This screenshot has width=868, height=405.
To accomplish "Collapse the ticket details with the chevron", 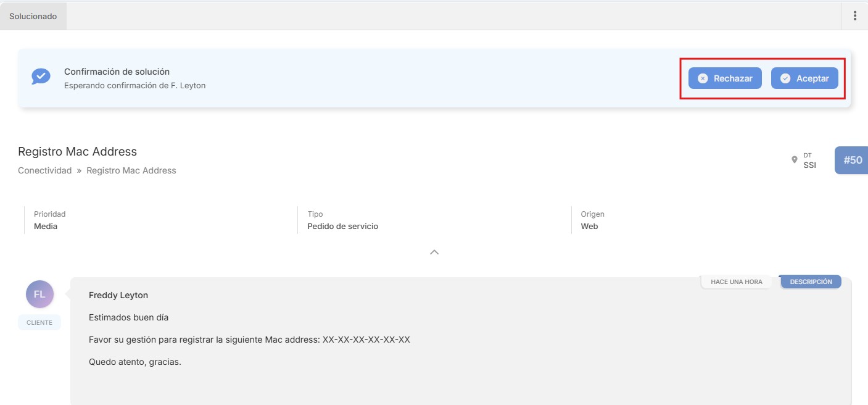I will tap(434, 252).
